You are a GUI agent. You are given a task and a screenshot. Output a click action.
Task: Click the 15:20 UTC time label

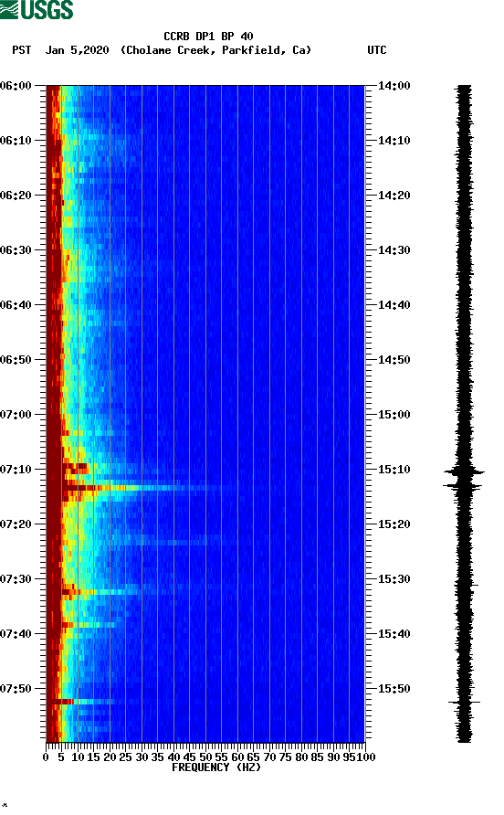click(x=394, y=524)
